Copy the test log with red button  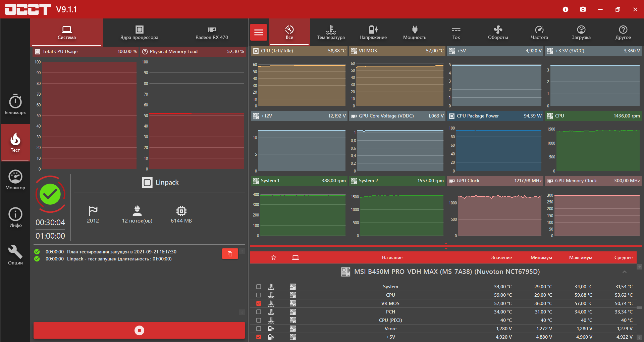[x=230, y=254]
